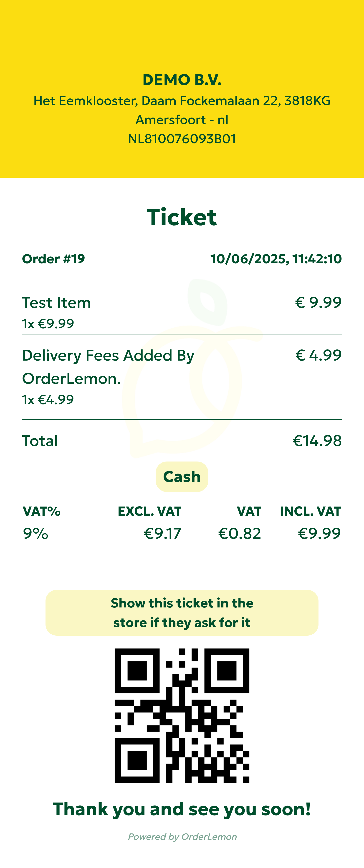Click the Het Eemklooster address line
This screenshot has width=364, height=868.
(182, 101)
